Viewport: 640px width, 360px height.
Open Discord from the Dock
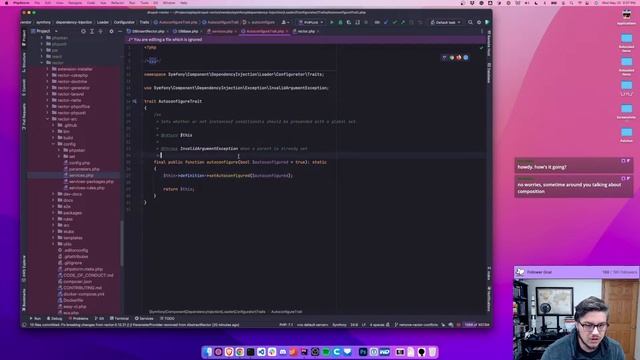click(282, 352)
